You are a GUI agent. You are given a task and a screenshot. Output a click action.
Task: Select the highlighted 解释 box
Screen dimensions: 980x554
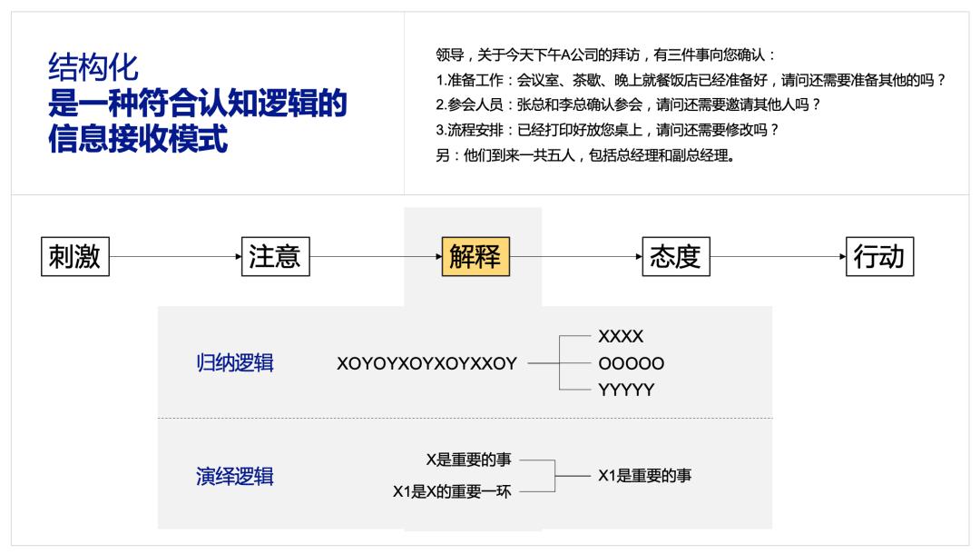[x=473, y=258]
